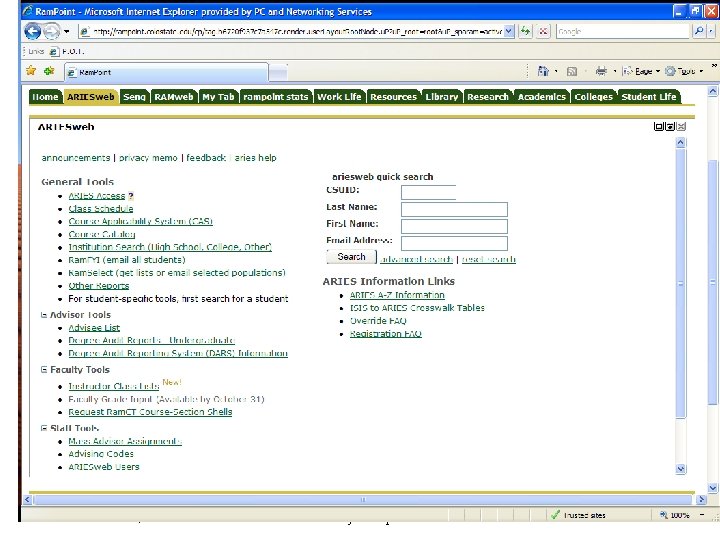Click the ARIESweb frame scroll down arrow
This screenshot has height=540, width=720.
681,469
